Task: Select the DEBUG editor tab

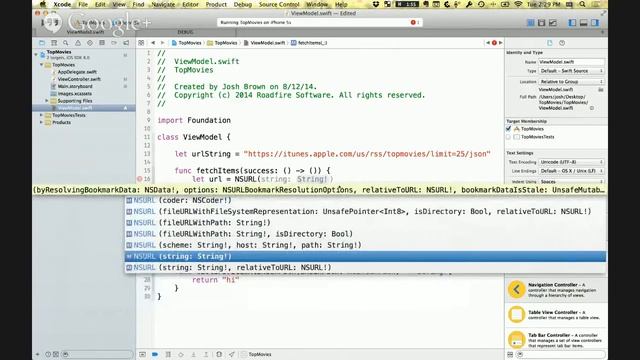Action: coord(186,32)
